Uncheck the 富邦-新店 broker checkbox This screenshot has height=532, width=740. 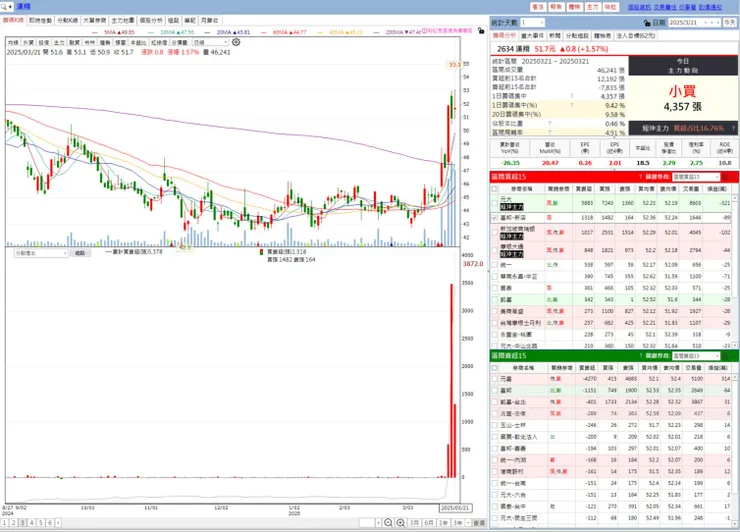tap(494, 218)
